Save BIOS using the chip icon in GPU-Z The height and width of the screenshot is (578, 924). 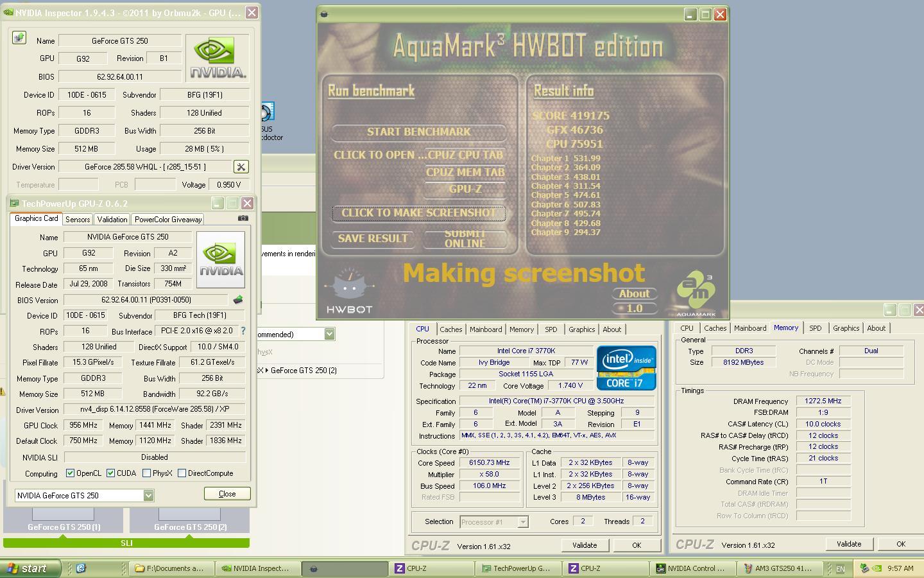click(x=238, y=300)
